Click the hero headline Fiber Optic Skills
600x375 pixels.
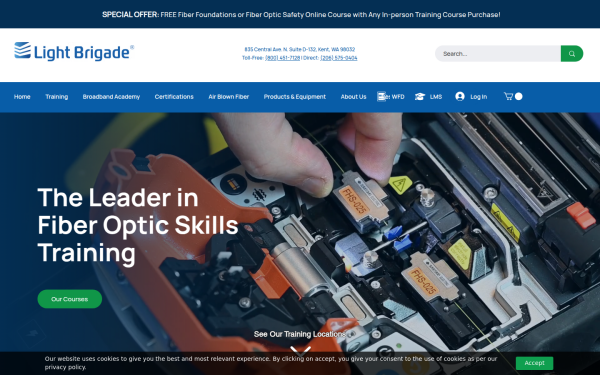138,225
